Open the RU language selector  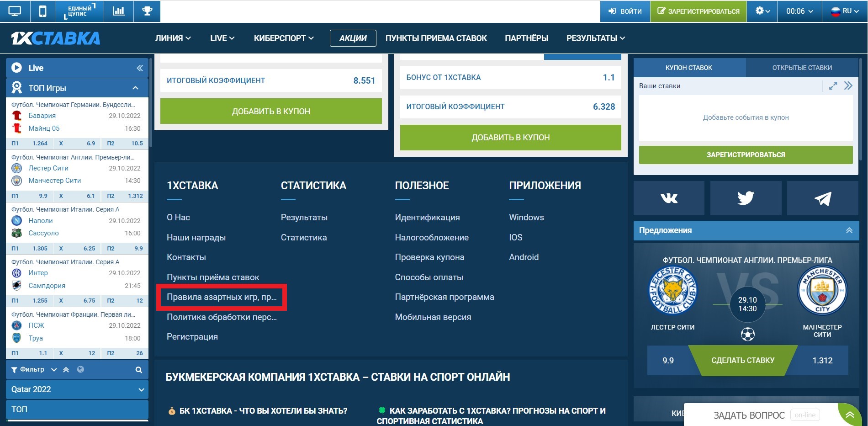point(845,11)
